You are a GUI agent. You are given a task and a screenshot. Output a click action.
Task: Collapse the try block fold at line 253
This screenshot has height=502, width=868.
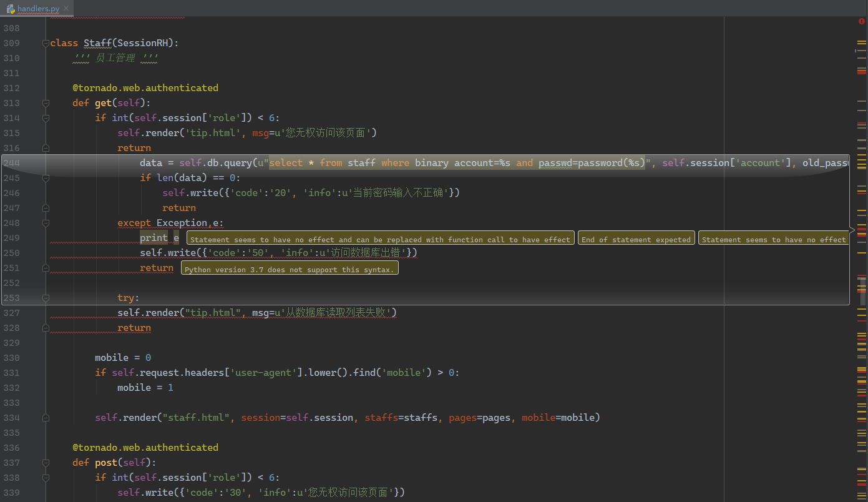coord(46,298)
